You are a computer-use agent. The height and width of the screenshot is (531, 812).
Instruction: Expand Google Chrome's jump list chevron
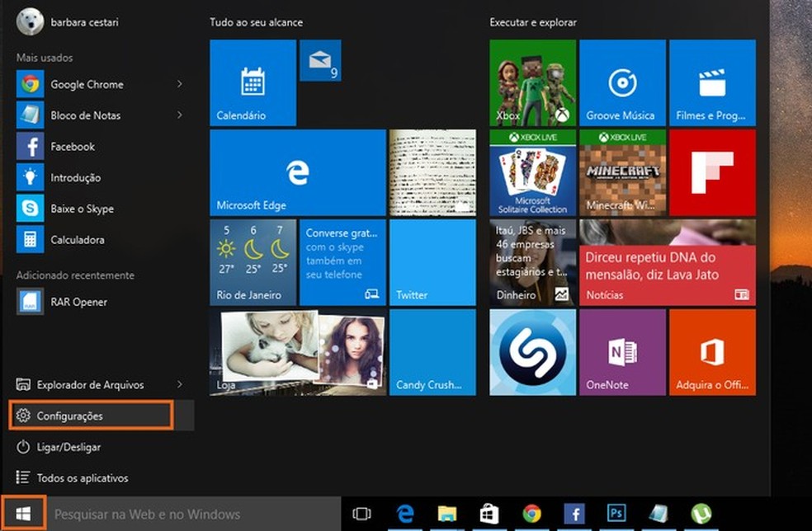[180, 84]
